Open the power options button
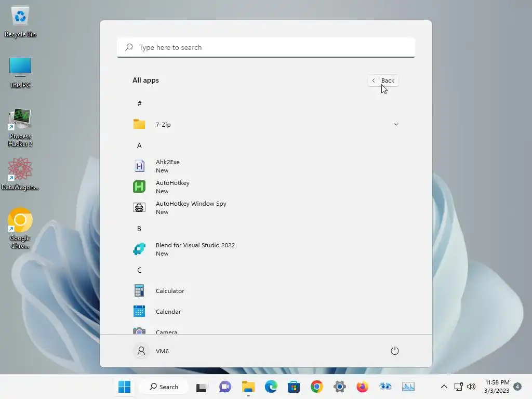 tap(395, 351)
